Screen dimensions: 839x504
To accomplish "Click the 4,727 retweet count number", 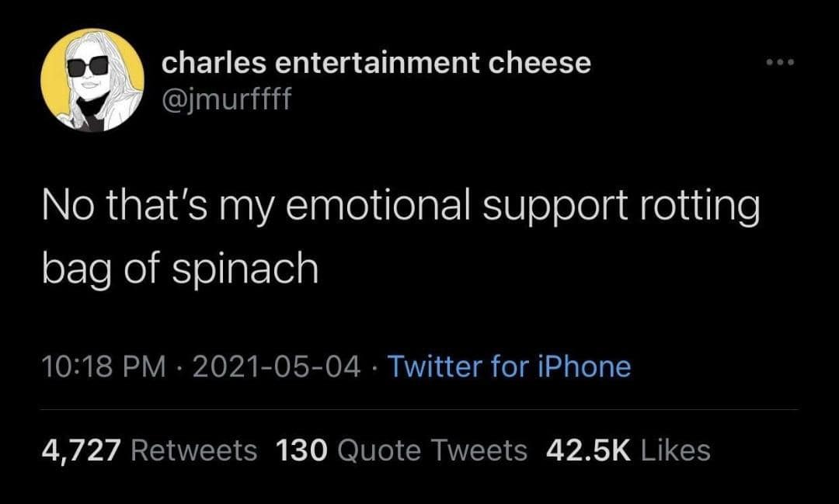I will pyautogui.click(x=81, y=450).
